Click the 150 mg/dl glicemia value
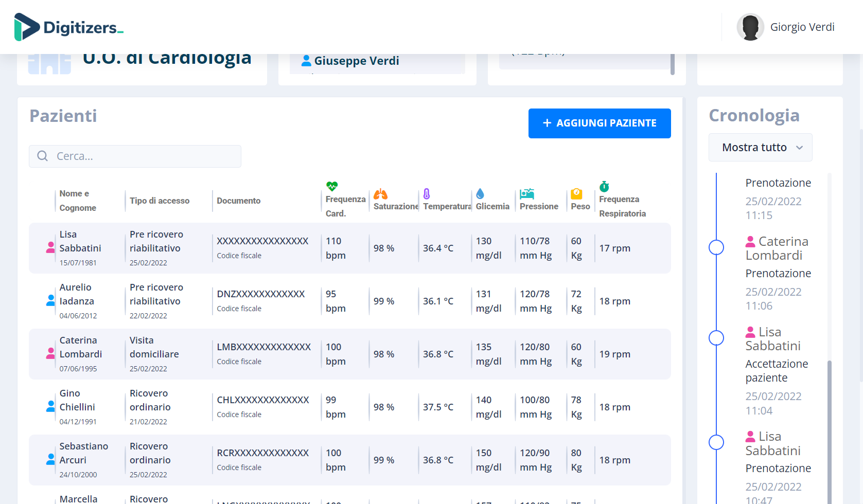863x504 pixels. pos(489,460)
